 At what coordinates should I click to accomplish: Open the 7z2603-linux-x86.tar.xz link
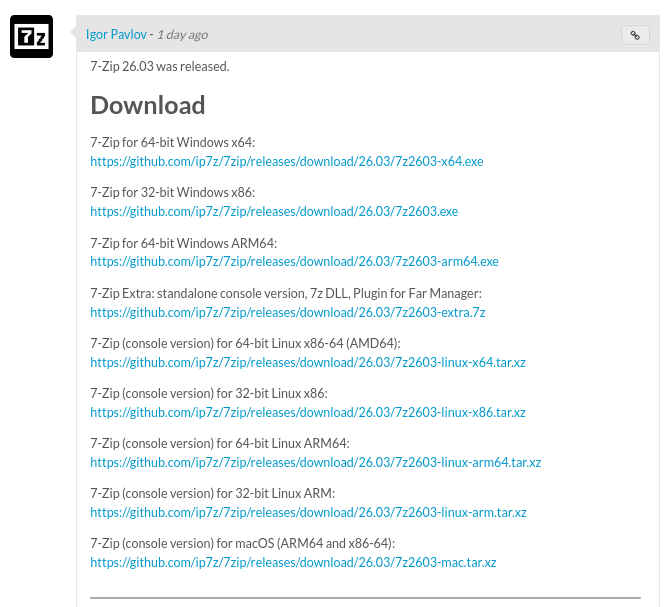[308, 413]
